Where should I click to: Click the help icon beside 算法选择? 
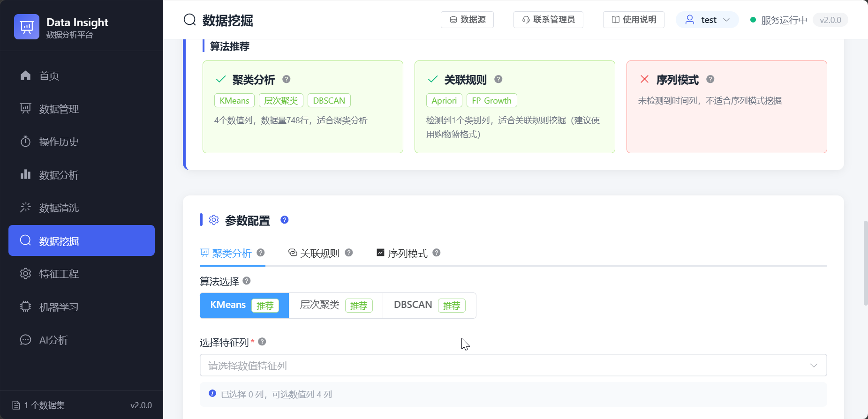[247, 281]
